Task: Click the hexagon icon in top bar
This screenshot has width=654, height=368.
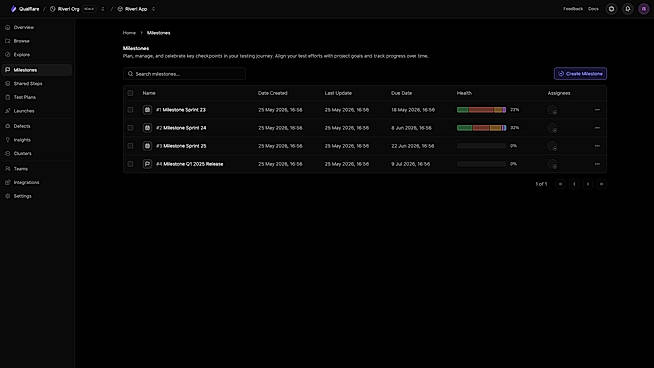Action: click(x=611, y=9)
